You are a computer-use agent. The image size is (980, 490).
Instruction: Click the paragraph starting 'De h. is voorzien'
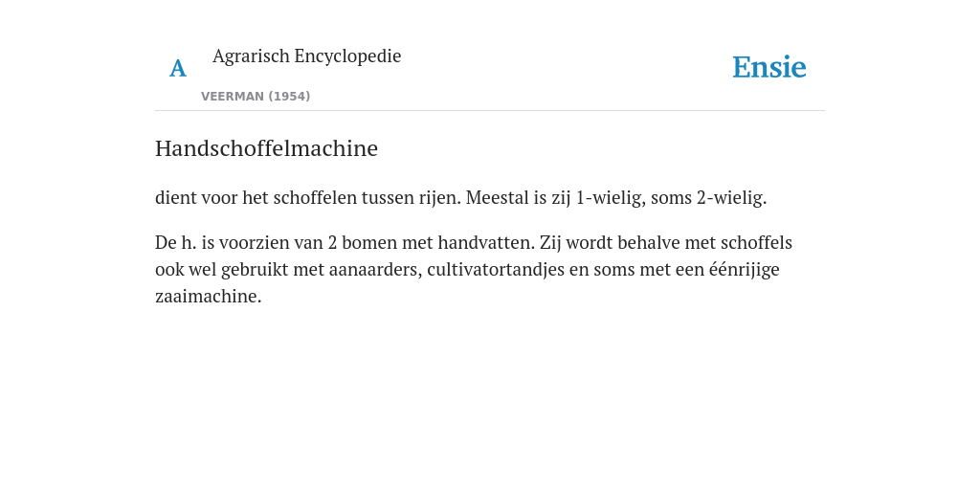click(x=474, y=269)
